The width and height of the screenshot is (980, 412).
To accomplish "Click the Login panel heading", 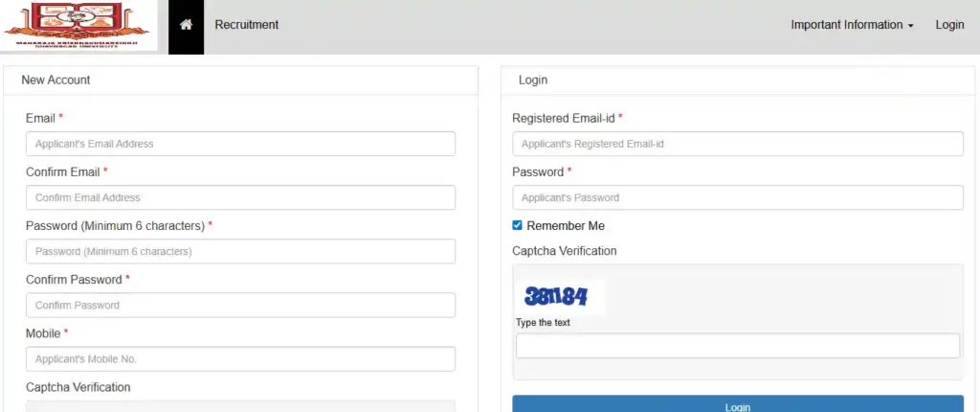I will [x=533, y=80].
